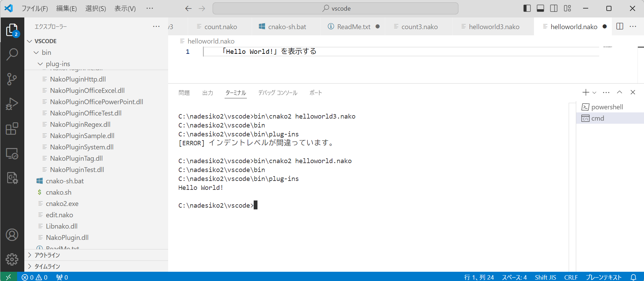Open the notifications bell in status bar
Image resolution: width=644 pixels, height=281 pixels.
pyautogui.click(x=633, y=277)
